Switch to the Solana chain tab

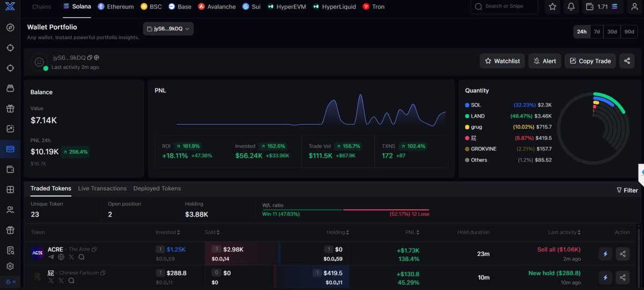pos(77,7)
